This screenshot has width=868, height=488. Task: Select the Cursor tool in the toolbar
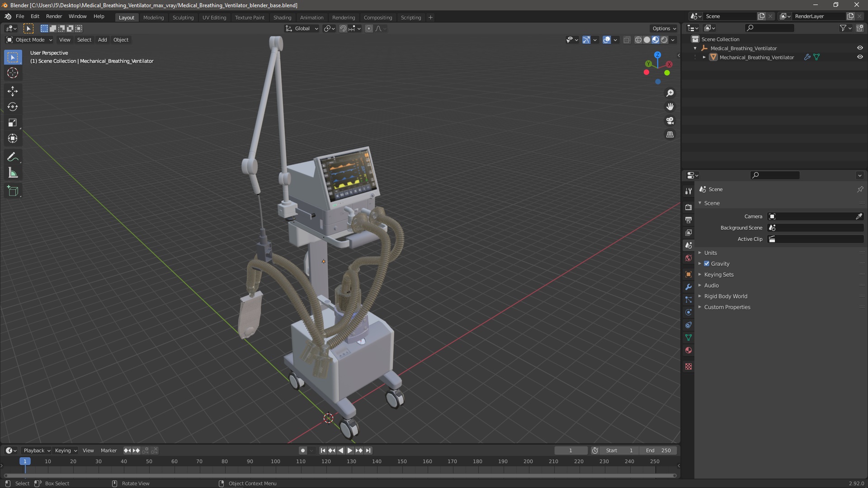[13, 73]
